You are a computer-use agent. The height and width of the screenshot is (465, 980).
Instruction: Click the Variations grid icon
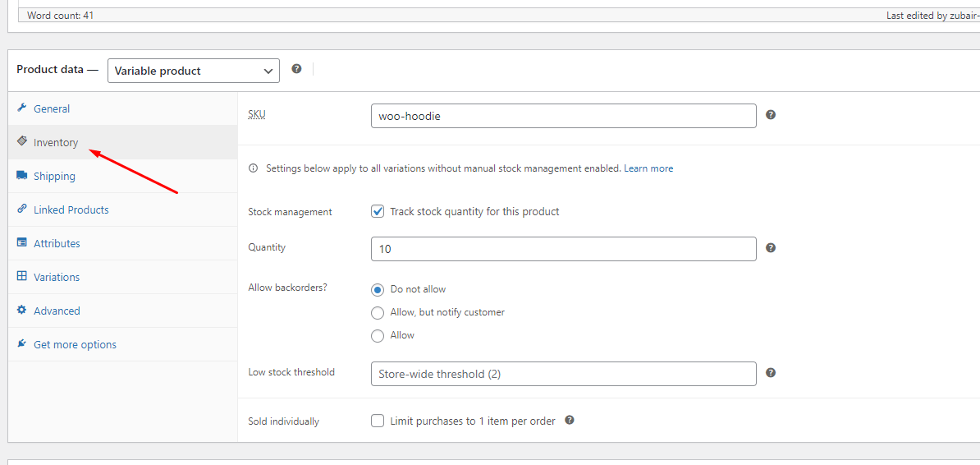coord(22,277)
